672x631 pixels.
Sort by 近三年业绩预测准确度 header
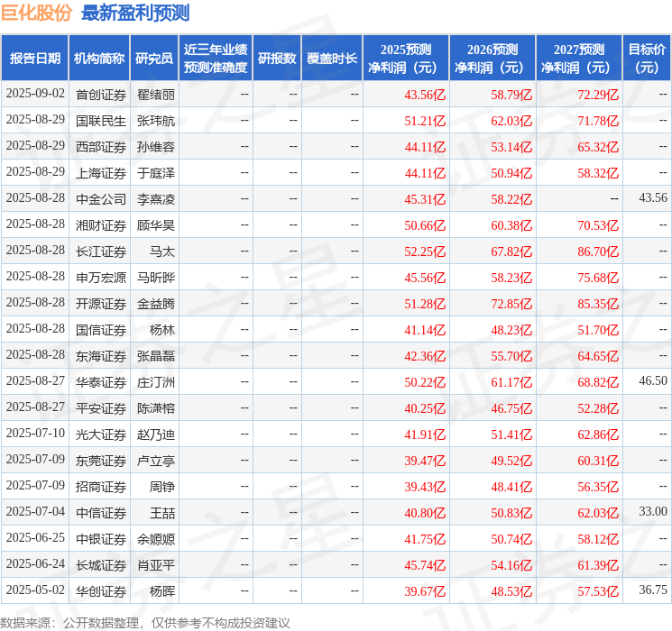(216, 59)
